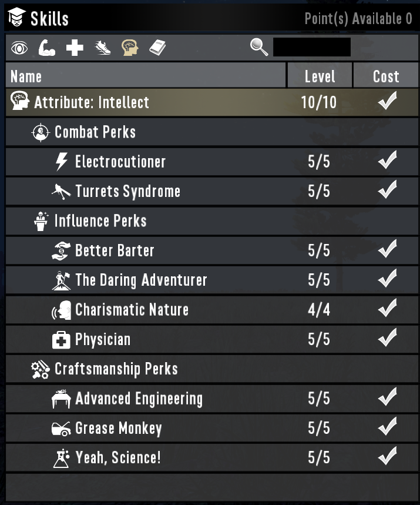The image size is (420, 505).
Task: Sort by the Name column header
Action: [146, 75]
